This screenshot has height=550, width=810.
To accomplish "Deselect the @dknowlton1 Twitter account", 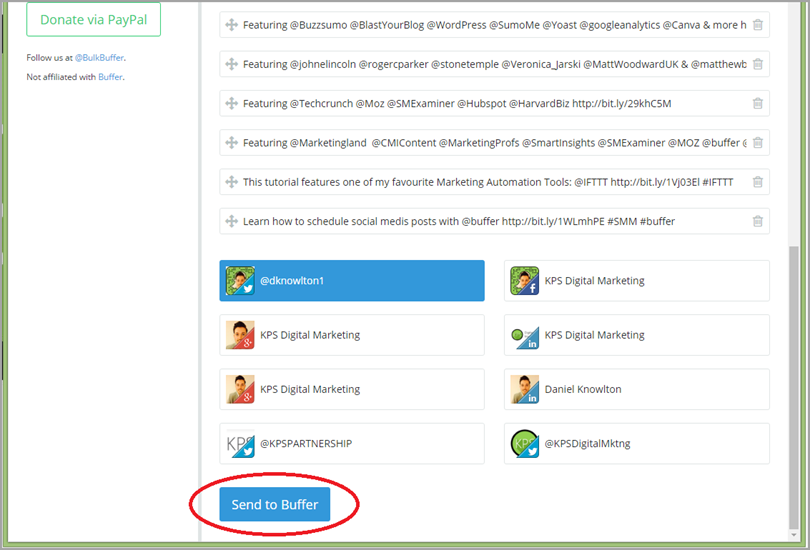I will [352, 281].
